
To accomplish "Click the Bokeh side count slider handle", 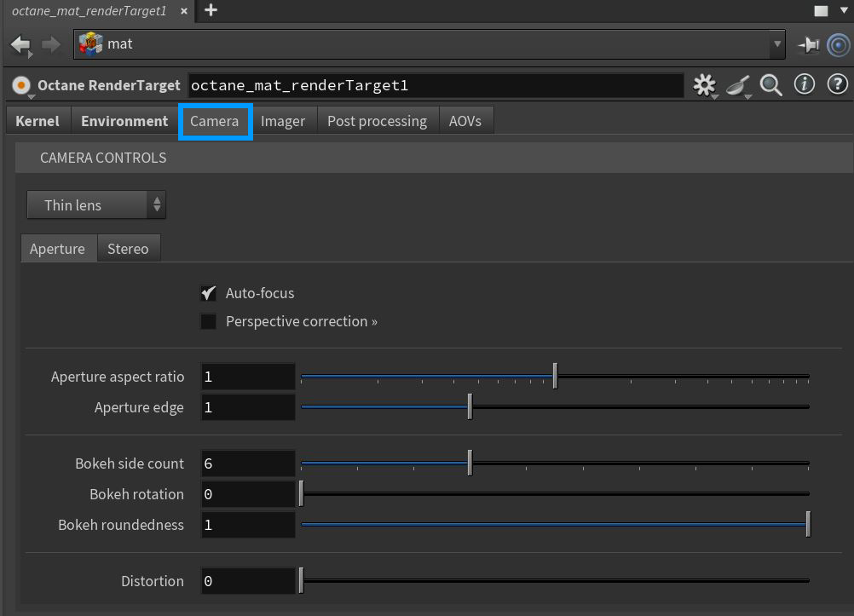I will (x=470, y=463).
